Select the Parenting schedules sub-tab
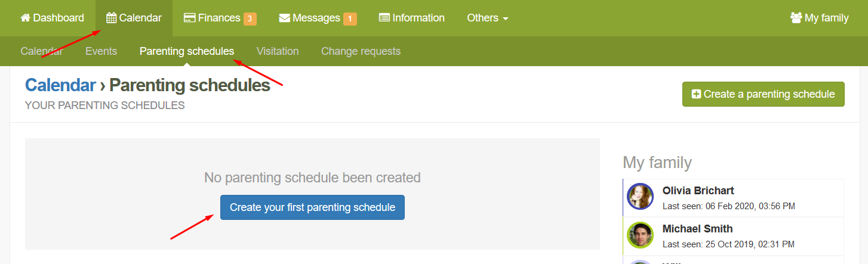This screenshot has height=264, width=868. [187, 51]
